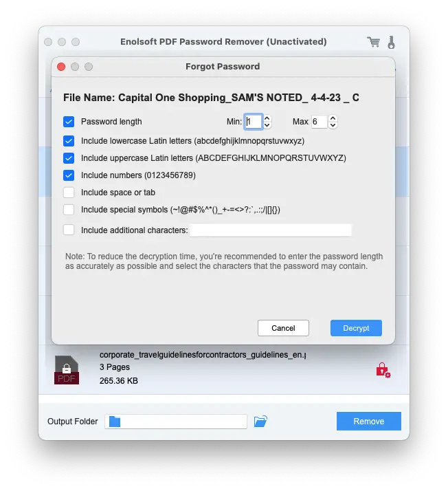448x491 pixels.
Task: Uncheck Include numbers checkbox
Action: pos(69,175)
